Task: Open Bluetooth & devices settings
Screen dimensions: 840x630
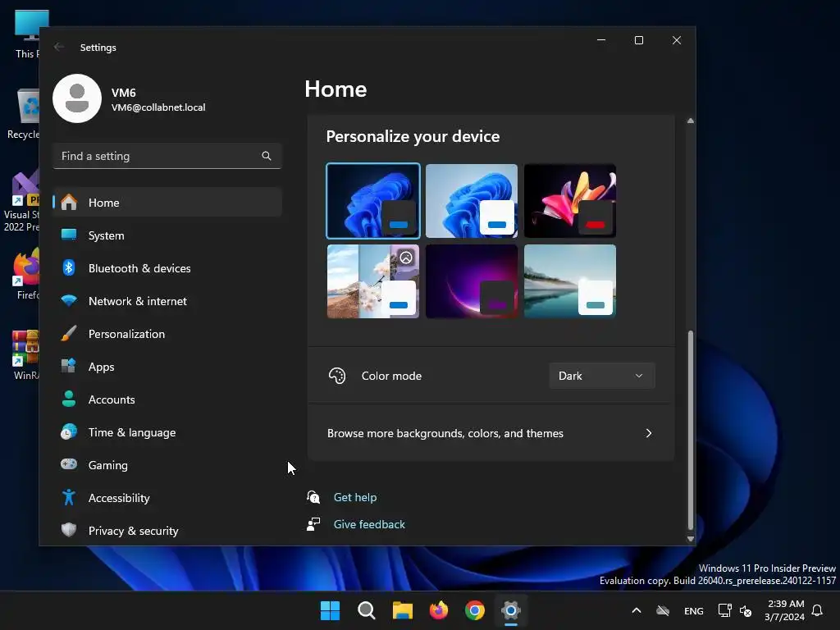Action: point(167,268)
